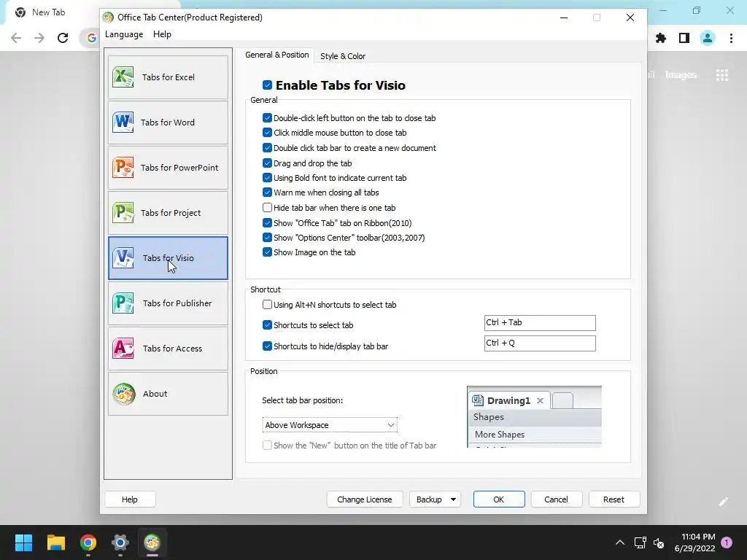This screenshot has width=747, height=560.
Task: Expand the Backup button arrow
Action: click(x=453, y=499)
